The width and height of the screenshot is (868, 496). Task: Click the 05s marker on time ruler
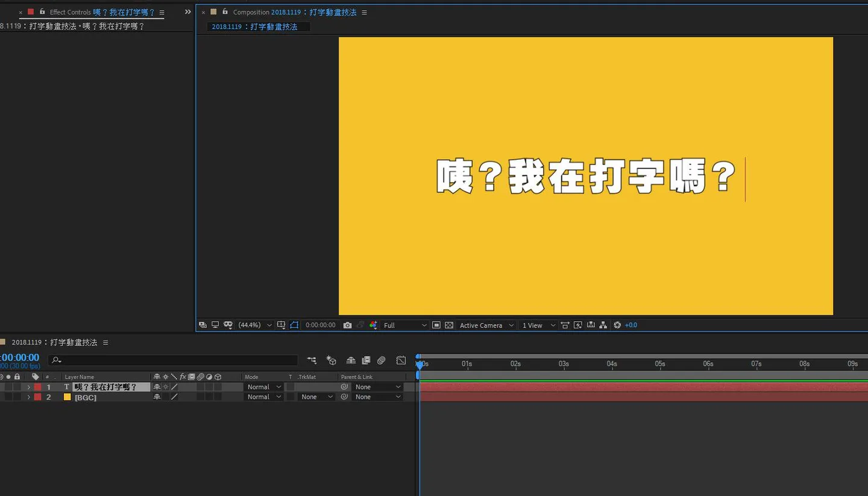pyautogui.click(x=660, y=363)
